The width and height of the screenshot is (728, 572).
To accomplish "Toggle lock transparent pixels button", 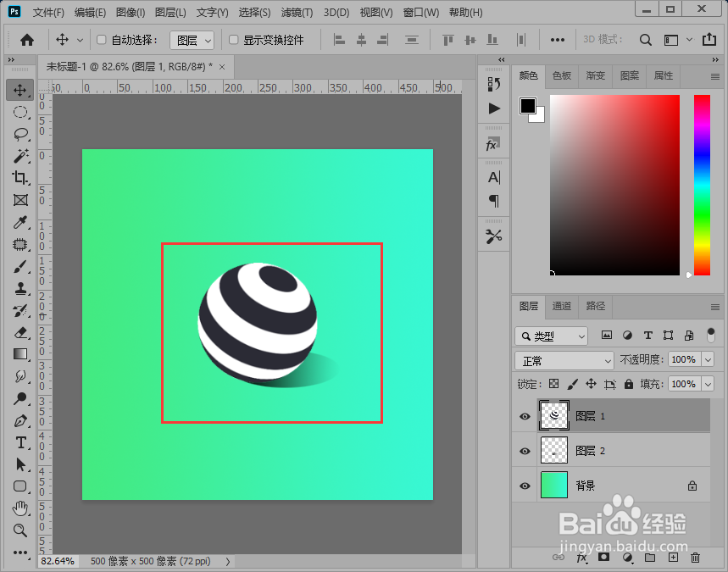I will tap(553, 384).
